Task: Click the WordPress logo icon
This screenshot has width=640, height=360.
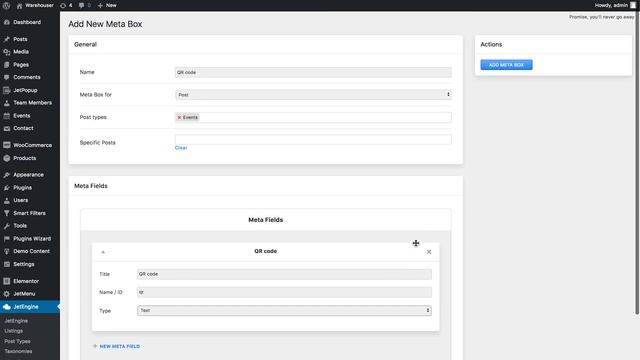Action: click(6, 5)
